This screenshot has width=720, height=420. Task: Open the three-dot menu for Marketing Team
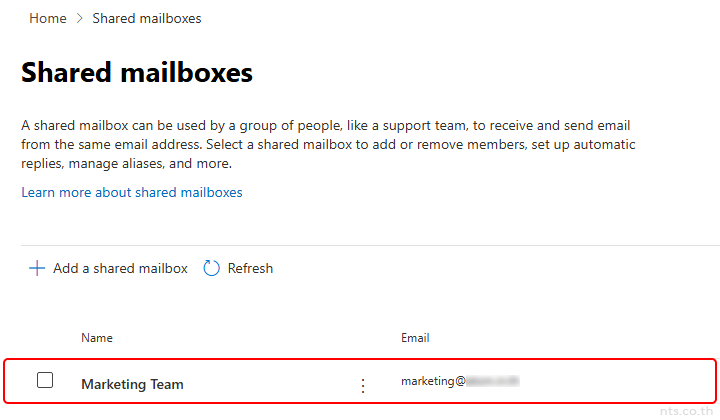363,385
